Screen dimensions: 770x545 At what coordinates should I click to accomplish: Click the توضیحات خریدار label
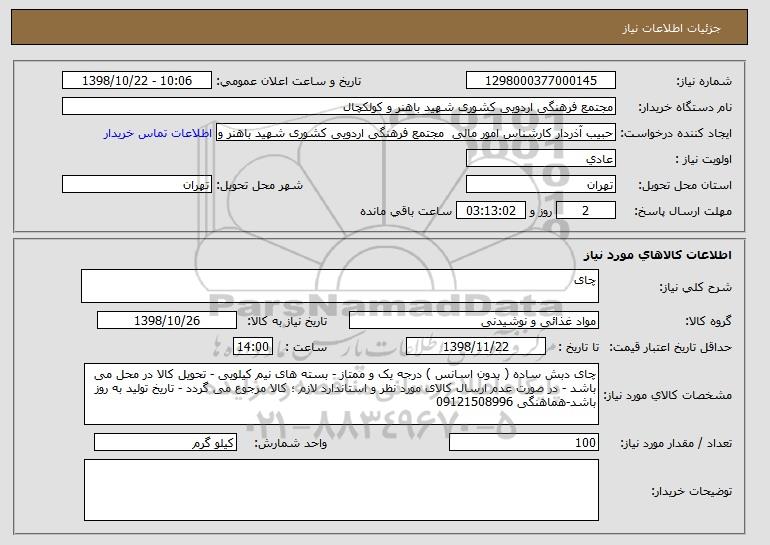pos(691,491)
